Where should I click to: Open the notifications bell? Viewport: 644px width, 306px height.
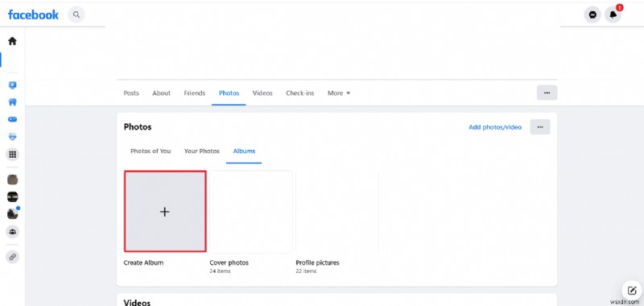(x=613, y=14)
